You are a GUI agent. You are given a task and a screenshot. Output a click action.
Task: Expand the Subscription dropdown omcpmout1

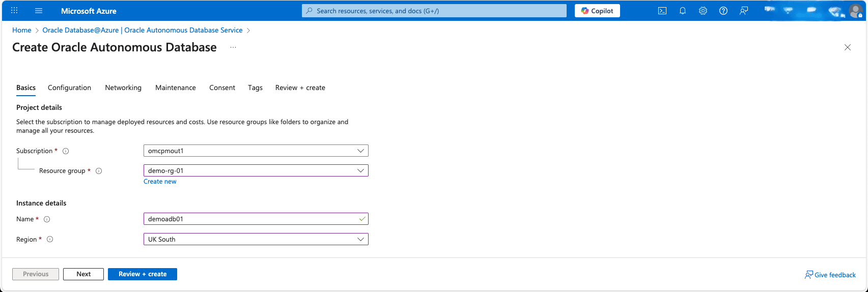pos(256,151)
